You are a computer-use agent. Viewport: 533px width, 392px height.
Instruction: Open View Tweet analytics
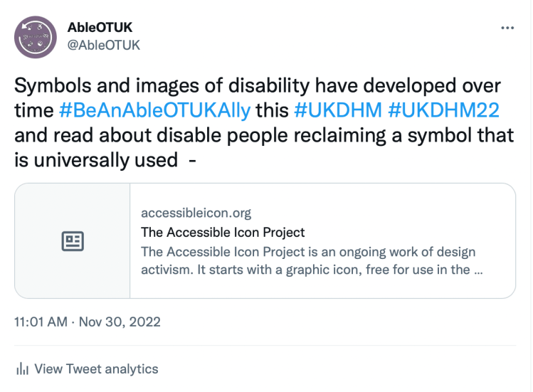[x=96, y=369]
